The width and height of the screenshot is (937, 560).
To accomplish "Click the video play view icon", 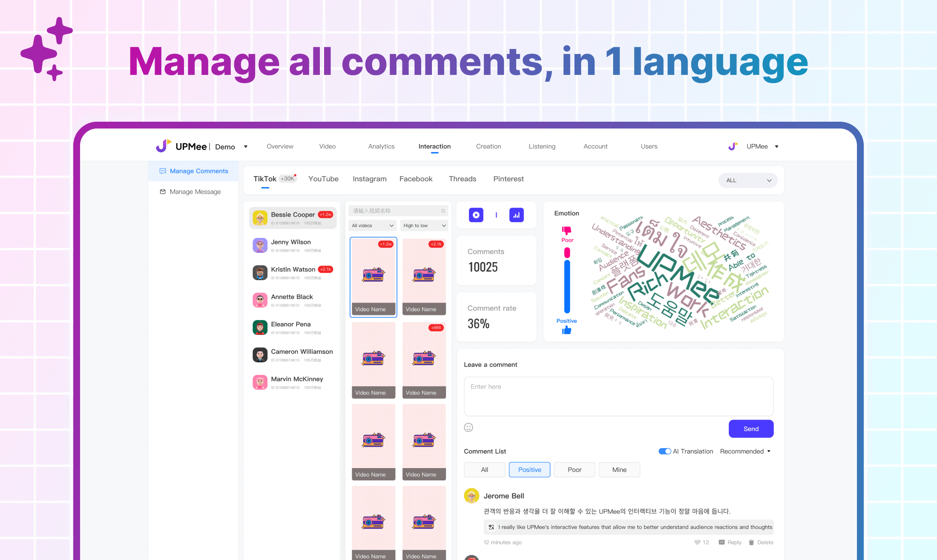I will 476,215.
